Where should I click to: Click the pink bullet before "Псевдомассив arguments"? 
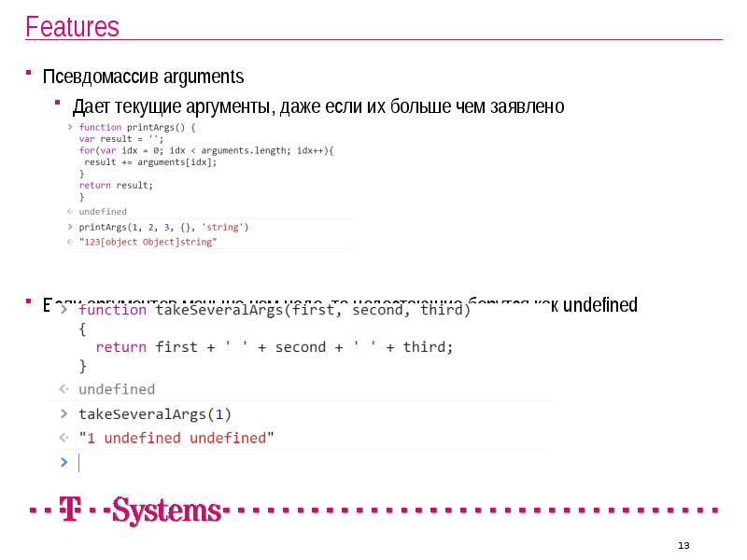[29, 74]
